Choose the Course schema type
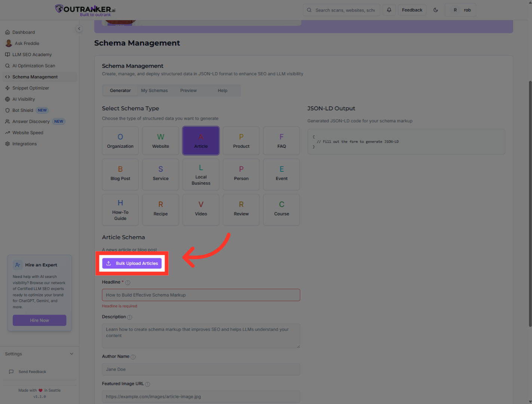This screenshot has width=532, height=404. 282,209
